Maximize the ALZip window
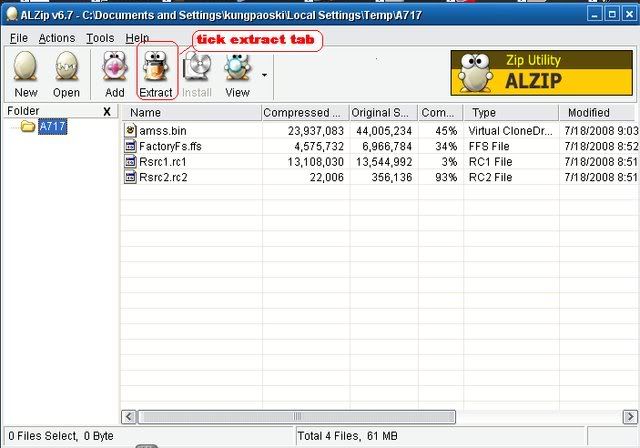 612,15
